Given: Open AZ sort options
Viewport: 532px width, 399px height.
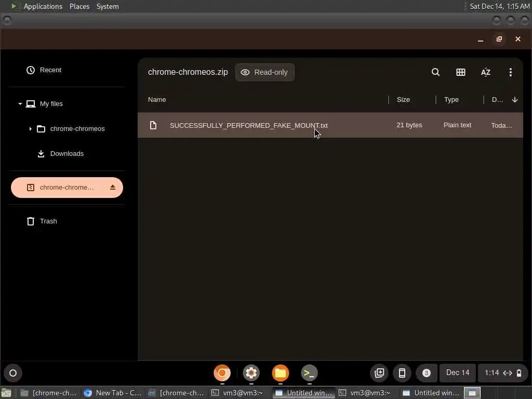Looking at the screenshot, I should point(486,72).
